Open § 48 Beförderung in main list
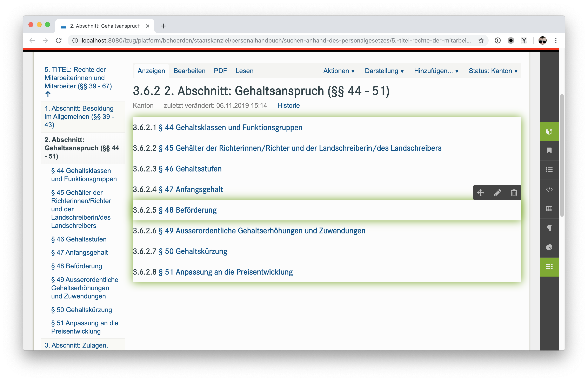The width and height of the screenshot is (588, 381). [188, 210]
